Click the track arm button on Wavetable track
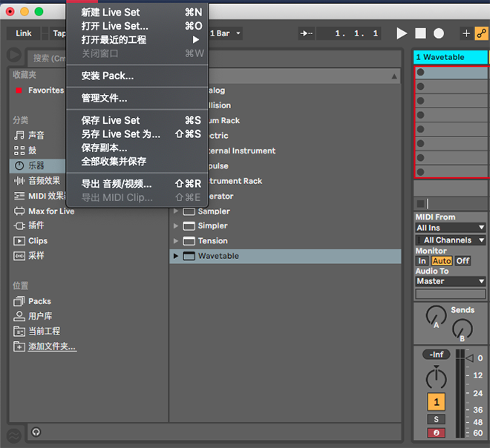490x448 pixels. coord(437,432)
